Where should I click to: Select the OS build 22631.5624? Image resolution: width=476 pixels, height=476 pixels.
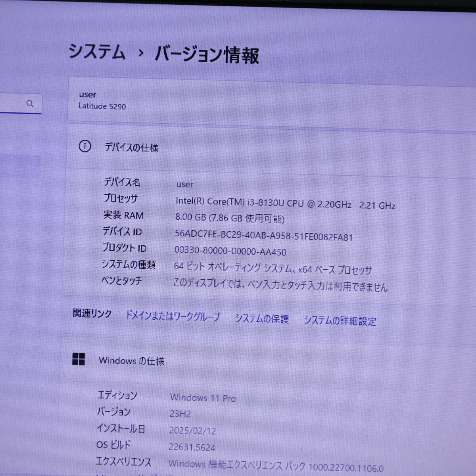point(192,447)
